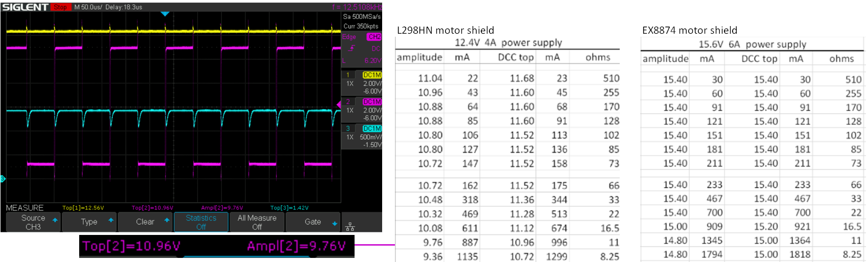Select the 1818 mA cell
This screenshot has height=262, width=868.
tap(800, 254)
